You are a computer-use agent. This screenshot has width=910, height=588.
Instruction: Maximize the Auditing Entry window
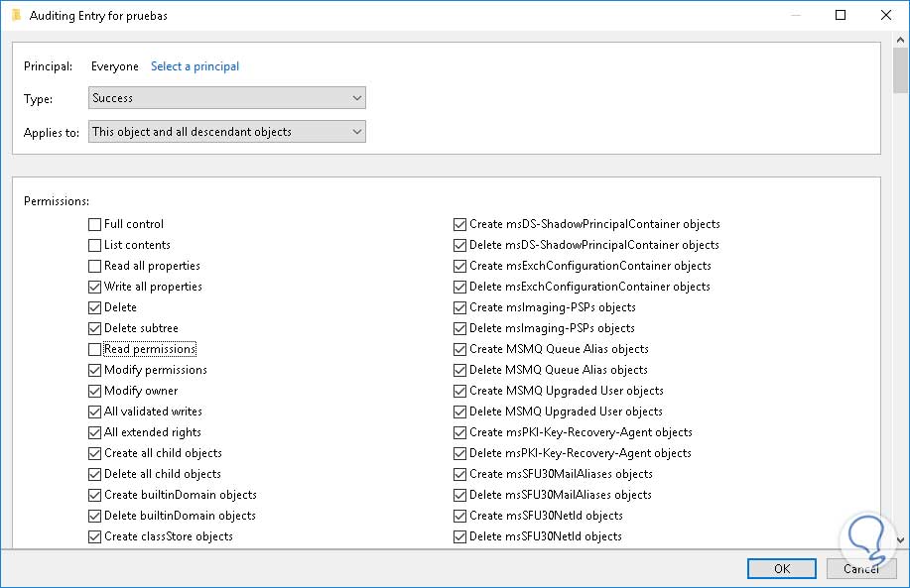click(841, 15)
